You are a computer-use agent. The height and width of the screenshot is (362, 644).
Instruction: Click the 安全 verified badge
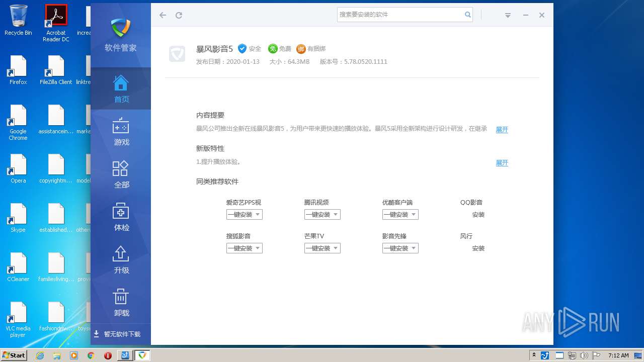(250, 49)
